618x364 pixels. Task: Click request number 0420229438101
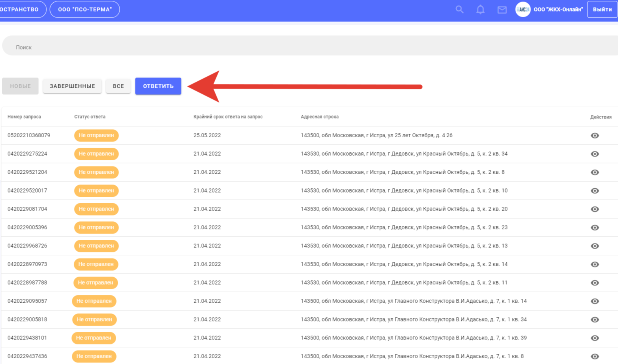[27, 338]
